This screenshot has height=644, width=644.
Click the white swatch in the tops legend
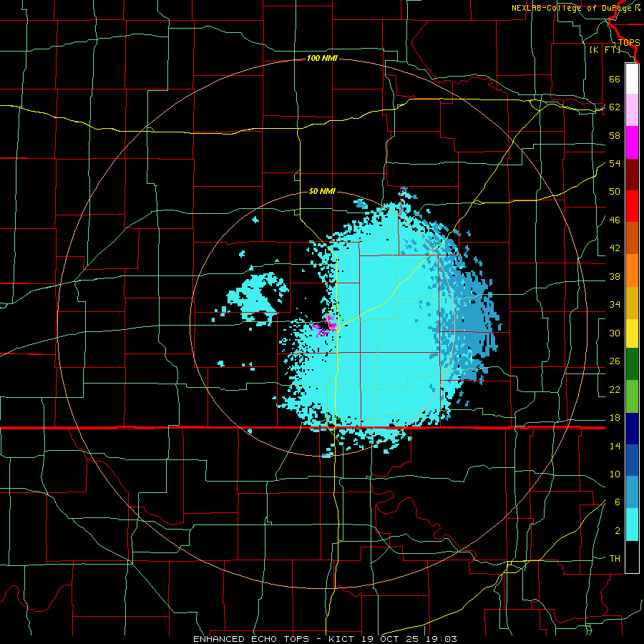click(x=632, y=79)
